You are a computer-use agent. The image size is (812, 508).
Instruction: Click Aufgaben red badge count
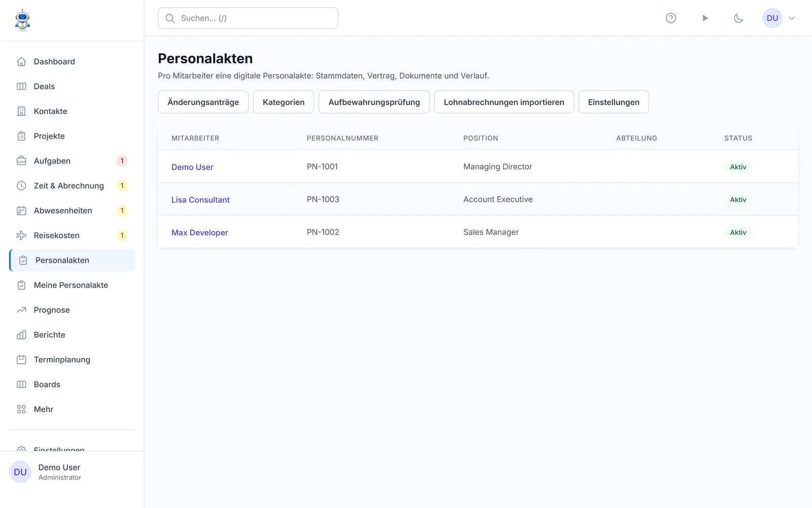tap(122, 161)
